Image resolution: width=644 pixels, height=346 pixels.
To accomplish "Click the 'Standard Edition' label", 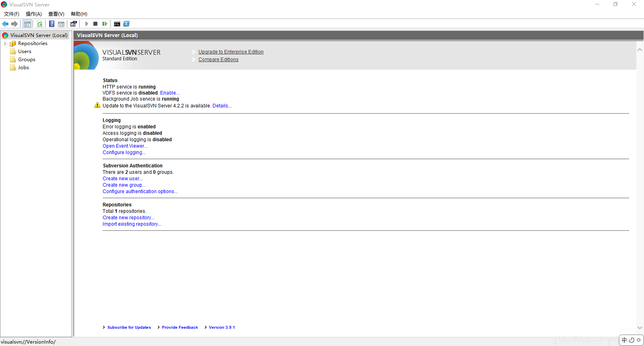I will (x=120, y=59).
